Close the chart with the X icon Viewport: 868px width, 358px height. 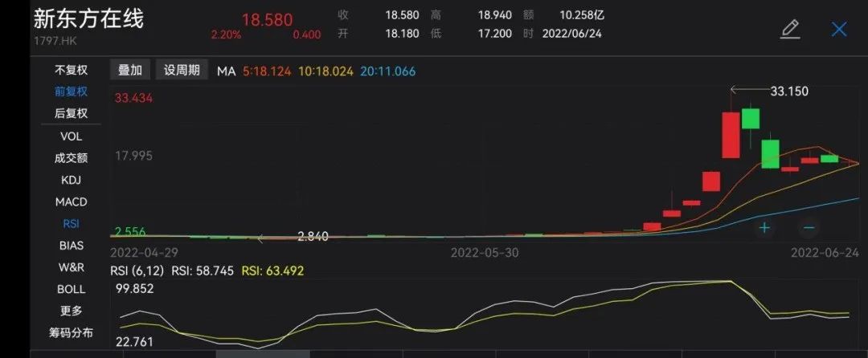(839, 30)
